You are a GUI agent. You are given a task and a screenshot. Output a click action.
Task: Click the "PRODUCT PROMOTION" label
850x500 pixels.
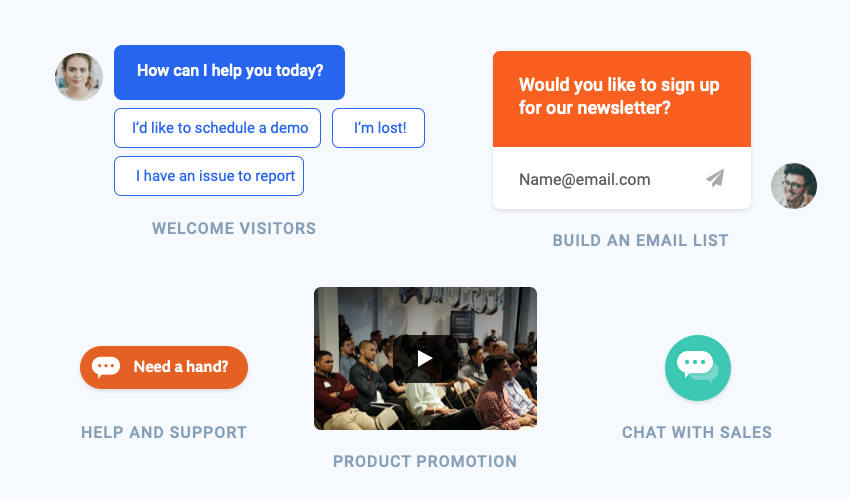coord(425,462)
